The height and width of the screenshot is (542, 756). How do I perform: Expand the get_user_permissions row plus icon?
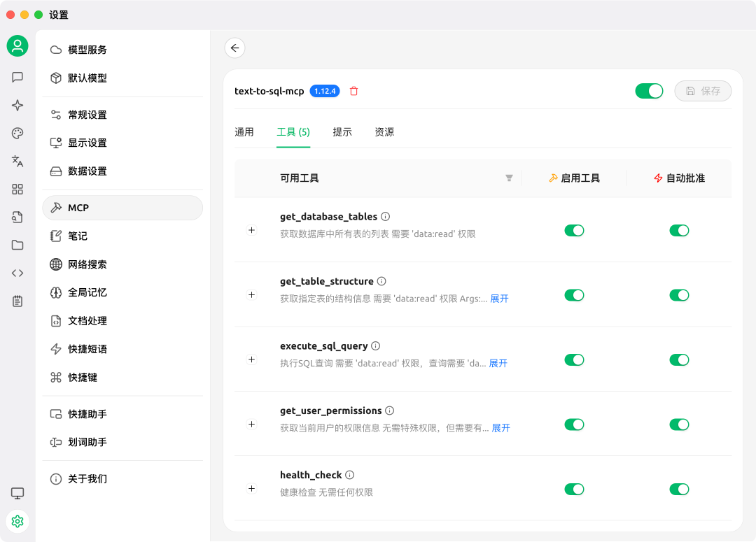pyautogui.click(x=251, y=424)
